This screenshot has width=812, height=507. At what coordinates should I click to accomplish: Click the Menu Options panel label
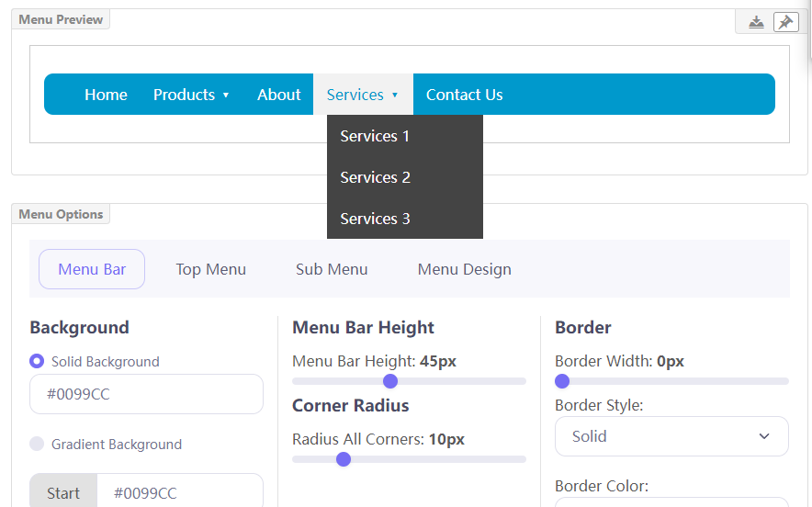click(x=61, y=214)
